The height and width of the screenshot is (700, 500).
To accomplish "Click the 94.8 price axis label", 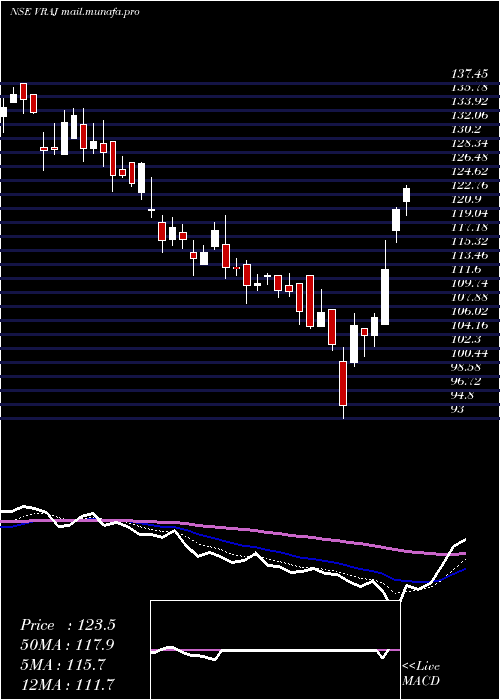I will [x=463, y=395].
